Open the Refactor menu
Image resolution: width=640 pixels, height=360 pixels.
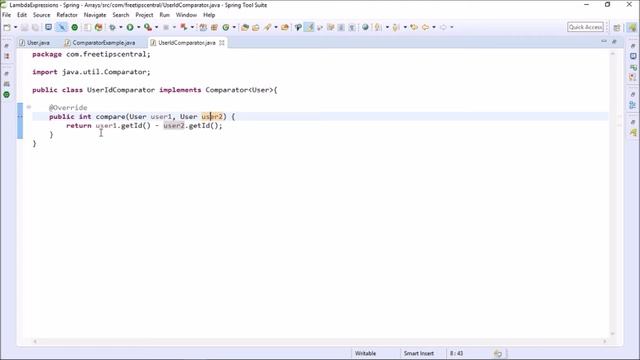tap(67, 15)
